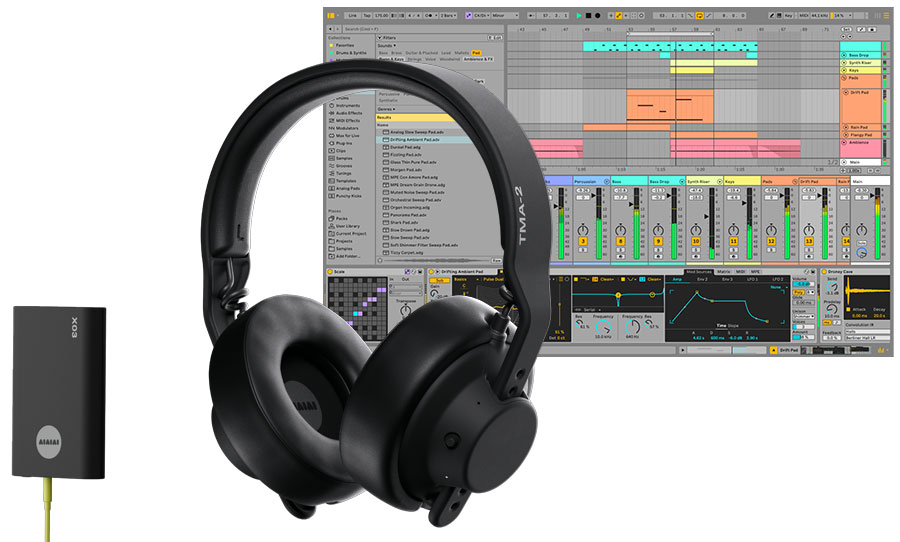This screenshot has width=900, height=542.
Task: Select the yellow Favorites collection
Action: pos(343,45)
